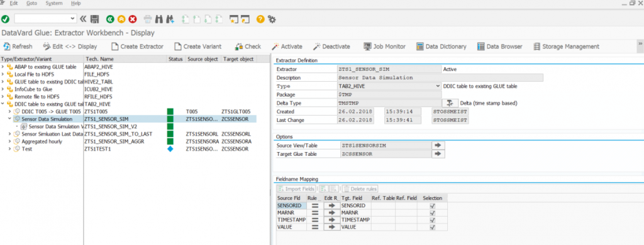Click the Check button
Viewport: 644px width, 245px height.
tap(248, 46)
